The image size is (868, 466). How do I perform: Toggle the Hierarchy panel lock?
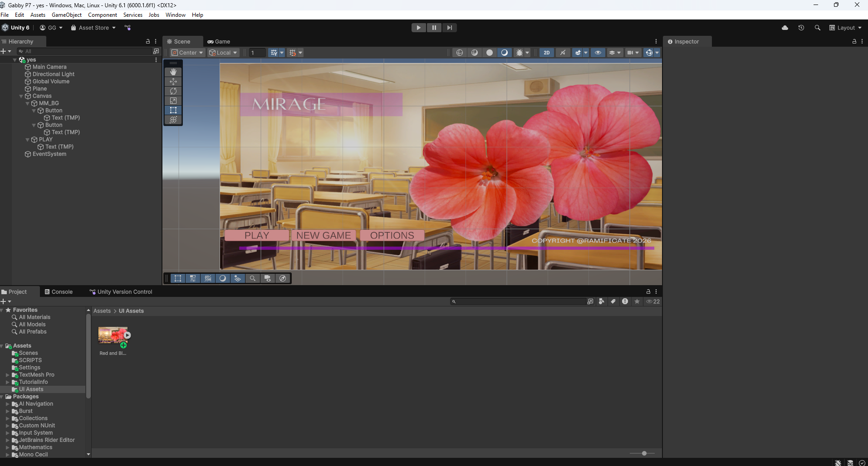click(148, 41)
